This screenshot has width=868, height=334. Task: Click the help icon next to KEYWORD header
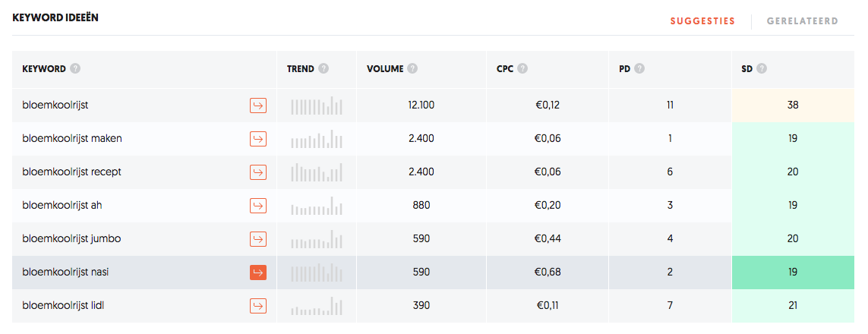point(75,69)
